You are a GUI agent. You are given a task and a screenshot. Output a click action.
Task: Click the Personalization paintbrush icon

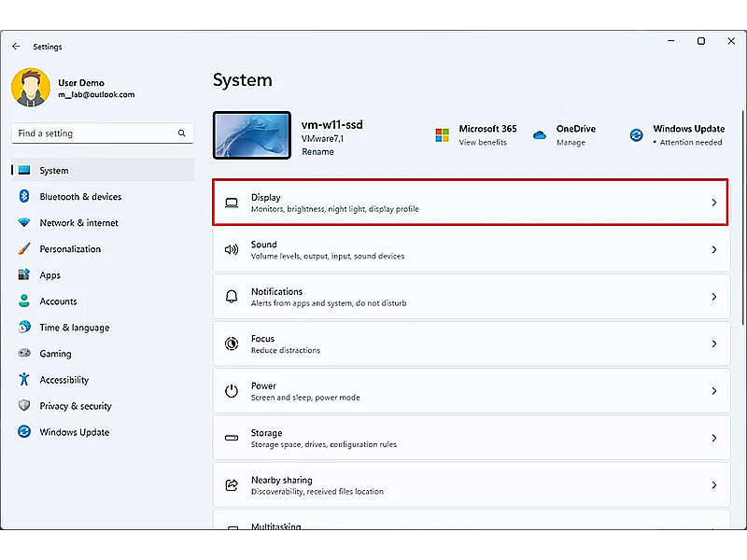24,248
